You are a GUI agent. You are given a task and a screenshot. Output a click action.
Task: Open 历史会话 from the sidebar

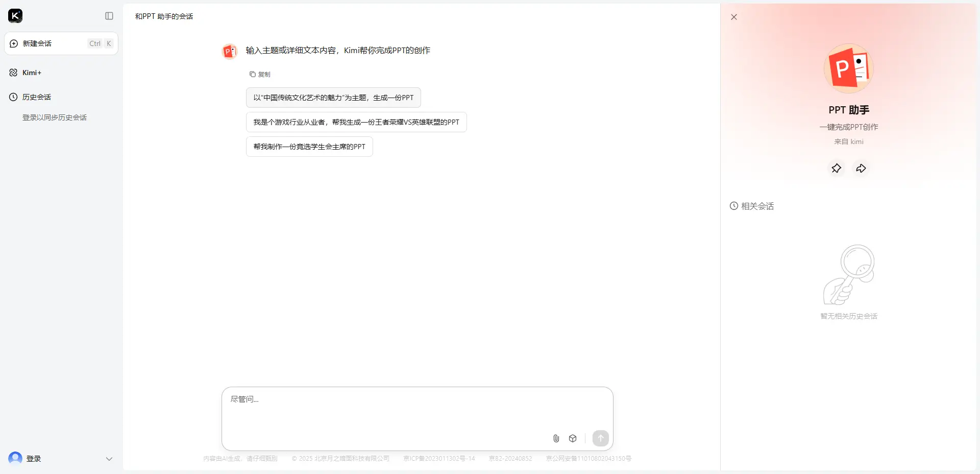click(36, 97)
